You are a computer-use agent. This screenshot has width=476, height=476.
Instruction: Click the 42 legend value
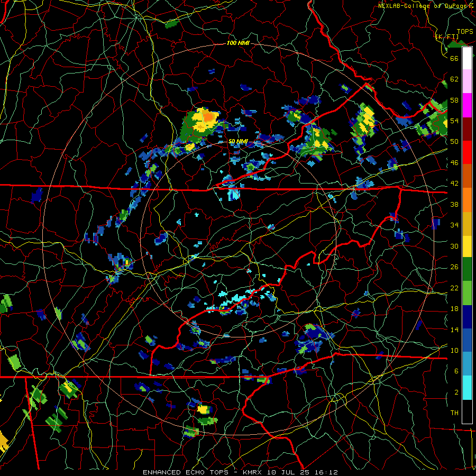coord(454,184)
